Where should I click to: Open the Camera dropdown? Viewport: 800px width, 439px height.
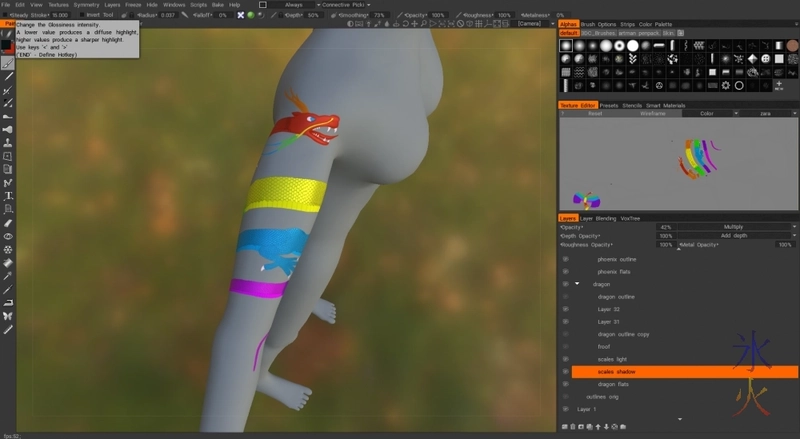[x=529, y=24]
